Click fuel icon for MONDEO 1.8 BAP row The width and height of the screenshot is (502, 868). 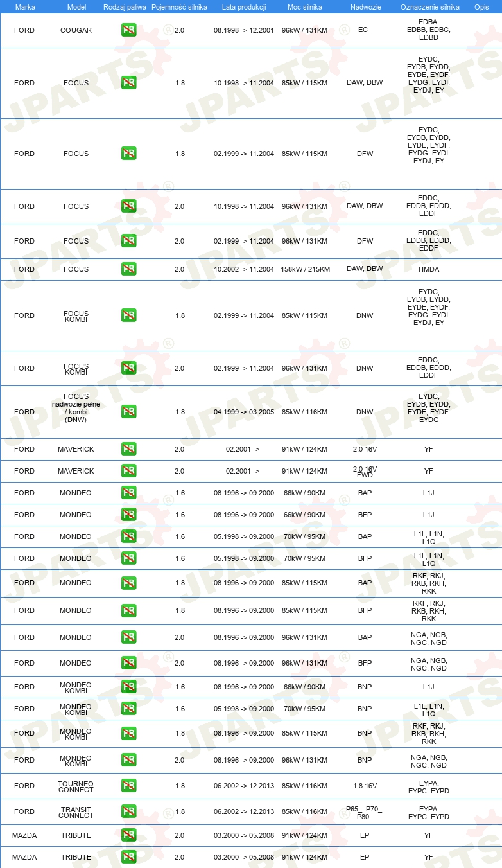(x=129, y=583)
